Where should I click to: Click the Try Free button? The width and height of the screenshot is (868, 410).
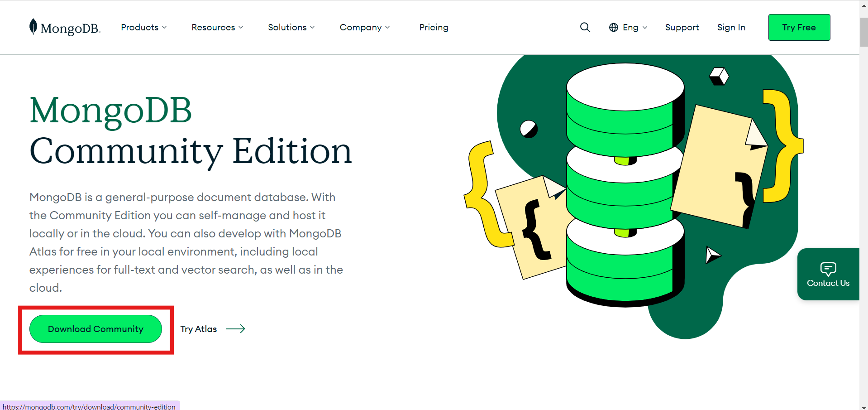point(799,27)
